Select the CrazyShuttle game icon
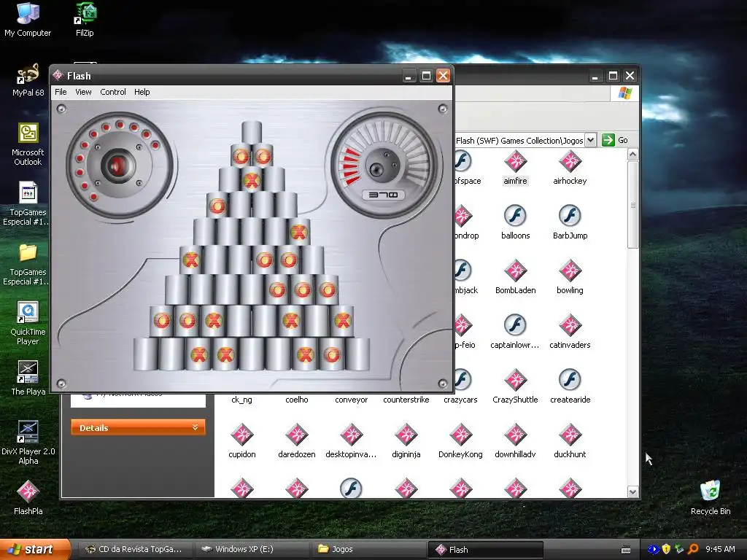 (x=515, y=380)
